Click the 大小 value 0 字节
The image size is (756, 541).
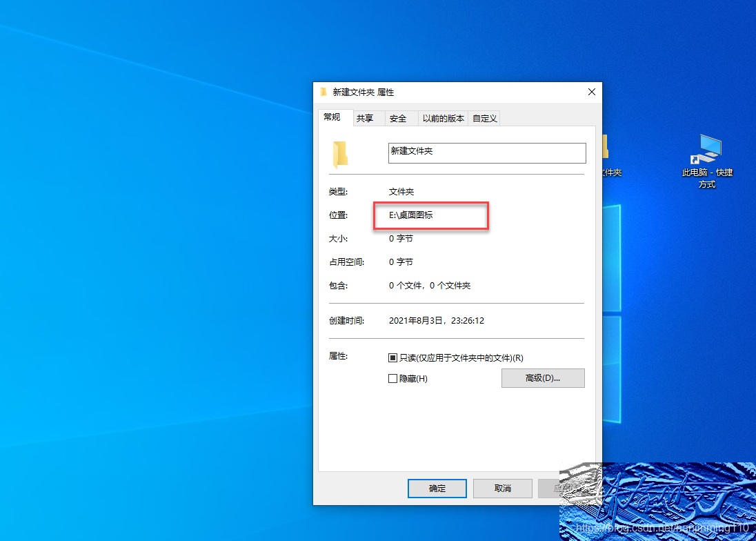click(x=401, y=239)
